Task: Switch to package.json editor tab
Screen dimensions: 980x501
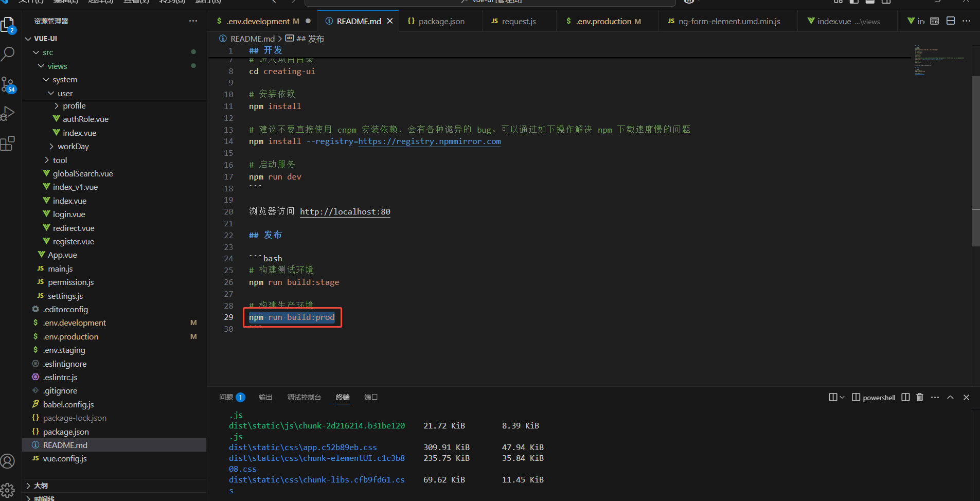Action: coord(441,21)
